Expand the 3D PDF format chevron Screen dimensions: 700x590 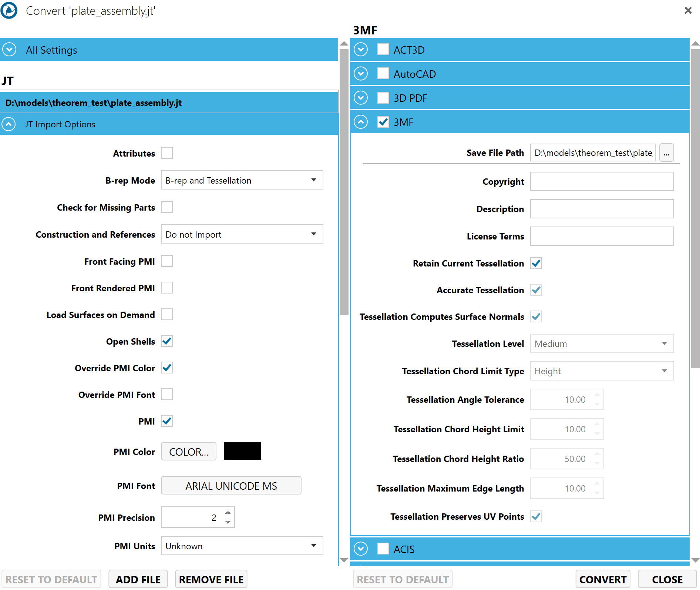tap(361, 98)
